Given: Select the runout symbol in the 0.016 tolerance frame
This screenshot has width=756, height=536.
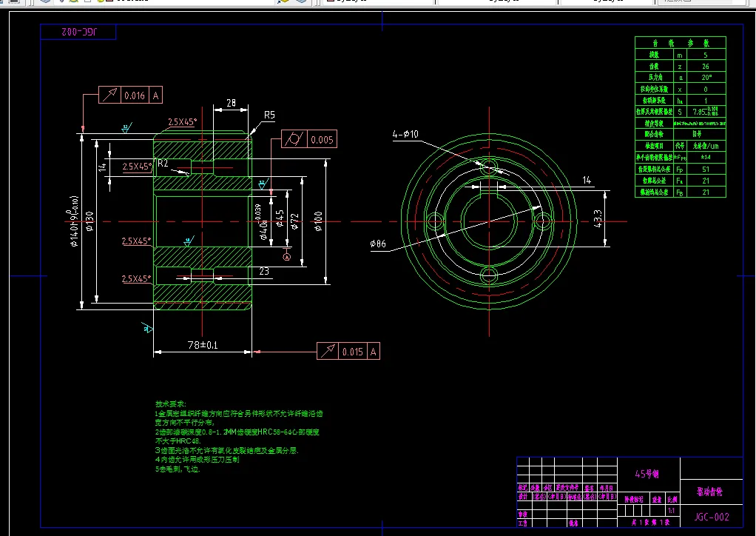Looking at the screenshot, I should pos(109,95).
